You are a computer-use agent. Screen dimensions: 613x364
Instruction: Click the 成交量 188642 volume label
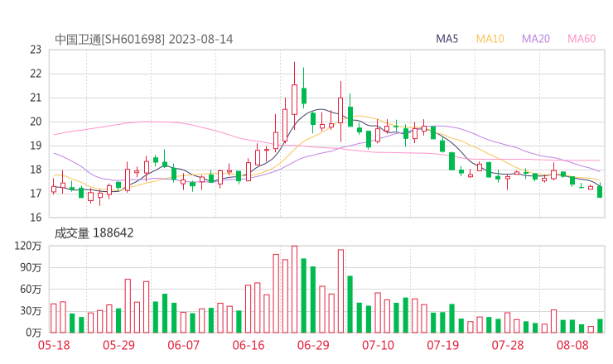(x=94, y=233)
